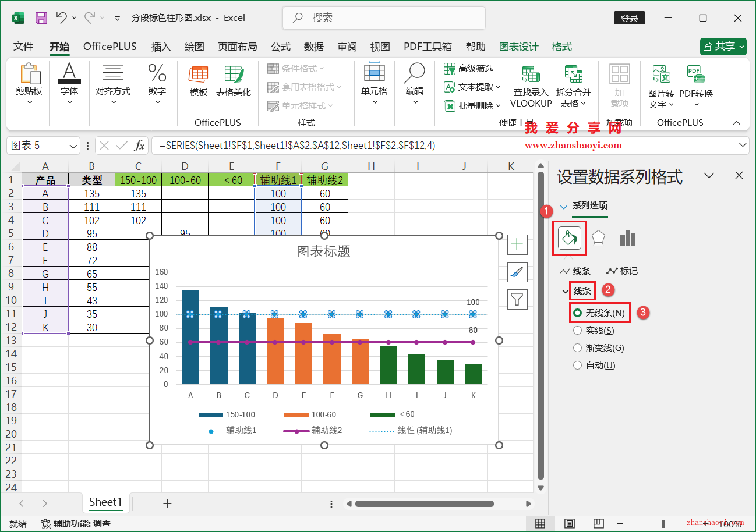
Task: Select the 高级筛选 icon
Action: 450,68
